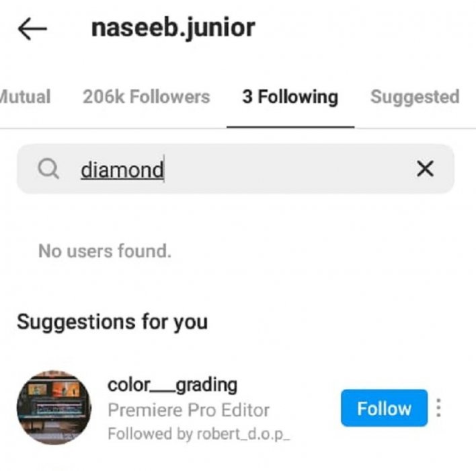This screenshot has width=476, height=471.
Task: Tap the naseeb.junior title
Action: (173, 28)
